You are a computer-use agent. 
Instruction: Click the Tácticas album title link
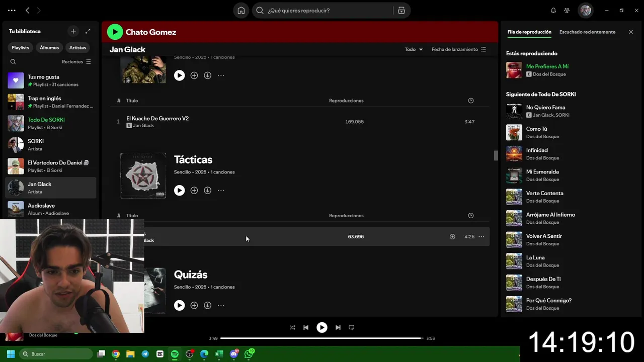click(193, 160)
